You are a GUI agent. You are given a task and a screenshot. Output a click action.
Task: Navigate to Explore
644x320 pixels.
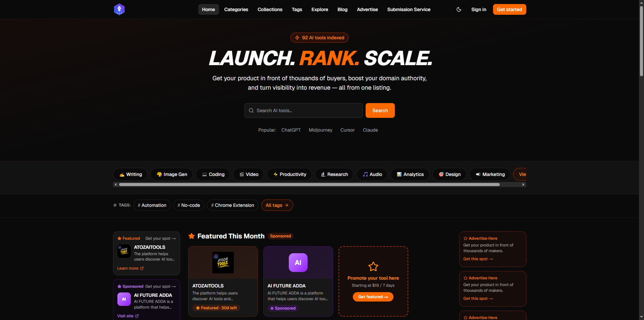coord(320,9)
